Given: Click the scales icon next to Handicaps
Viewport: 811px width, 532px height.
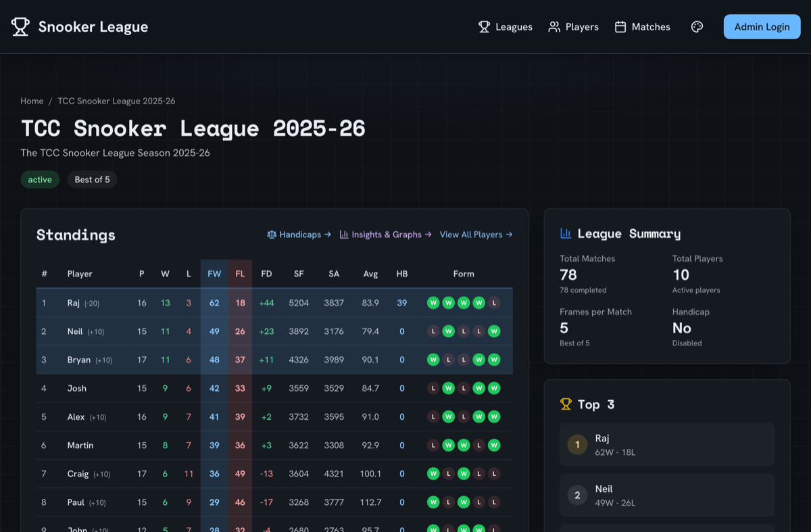Looking at the screenshot, I should (x=272, y=235).
